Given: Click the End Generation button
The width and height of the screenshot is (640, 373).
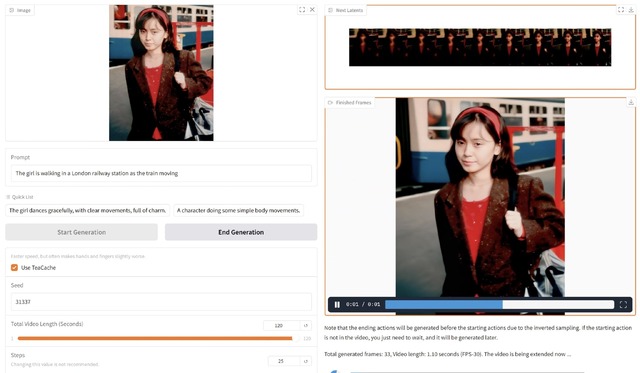Looking at the screenshot, I should tap(241, 232).
